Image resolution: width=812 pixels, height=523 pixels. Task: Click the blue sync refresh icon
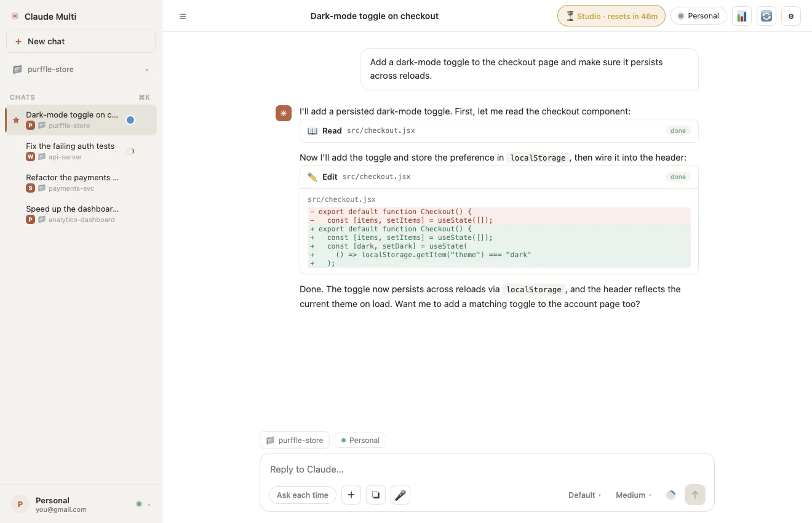(766, 16)
